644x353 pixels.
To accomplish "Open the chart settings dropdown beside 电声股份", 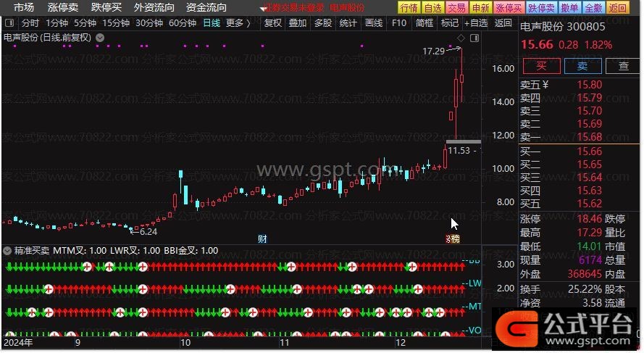I will click(x=100, y=38).
